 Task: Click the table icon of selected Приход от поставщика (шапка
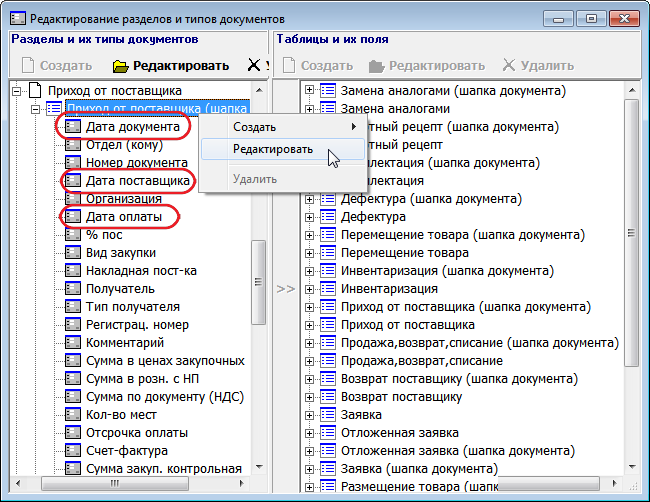pyautogui.click(x=54, y=109)
